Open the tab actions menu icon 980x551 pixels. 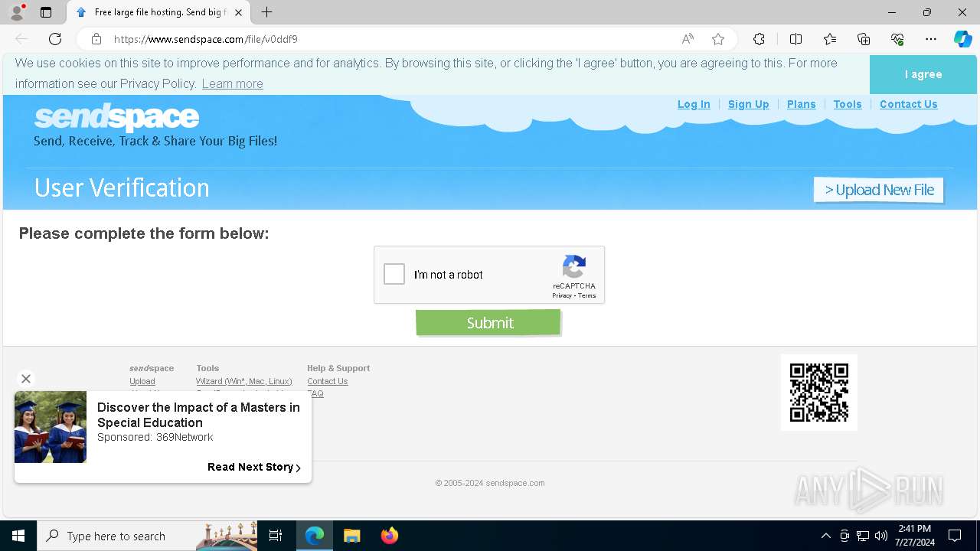(x=46, y=12)
